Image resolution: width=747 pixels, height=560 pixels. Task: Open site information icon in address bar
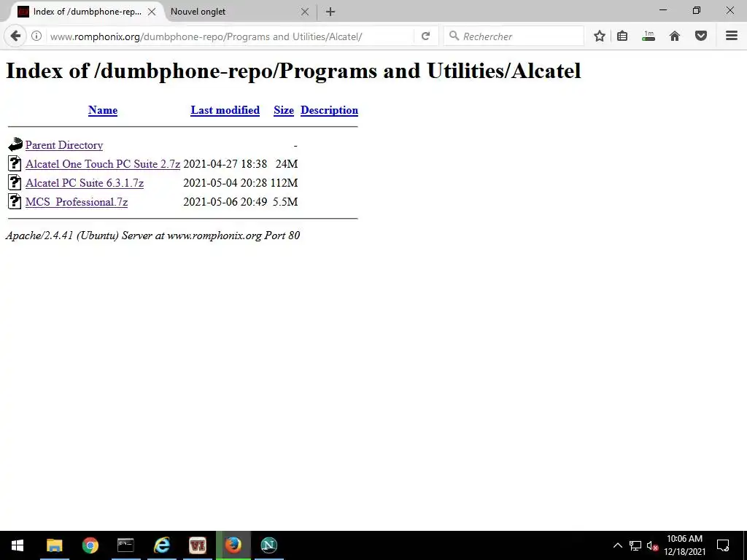click(x=36, y=36)
